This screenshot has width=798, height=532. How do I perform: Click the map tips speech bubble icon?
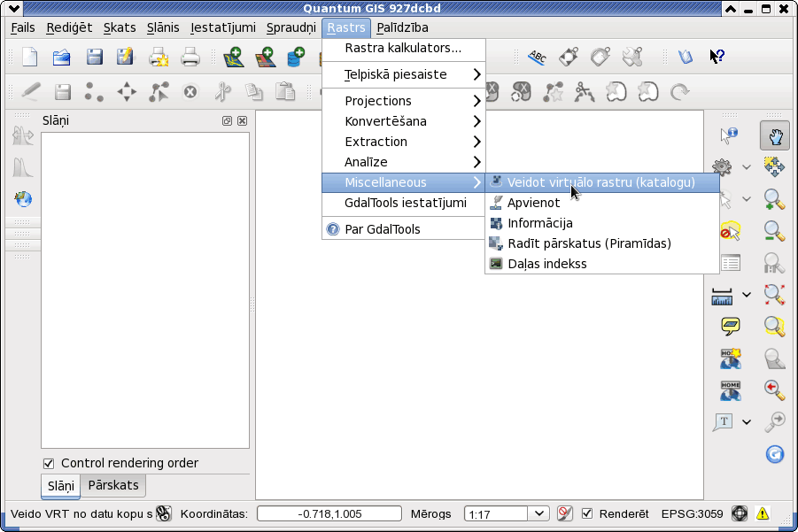click(731, 326)
